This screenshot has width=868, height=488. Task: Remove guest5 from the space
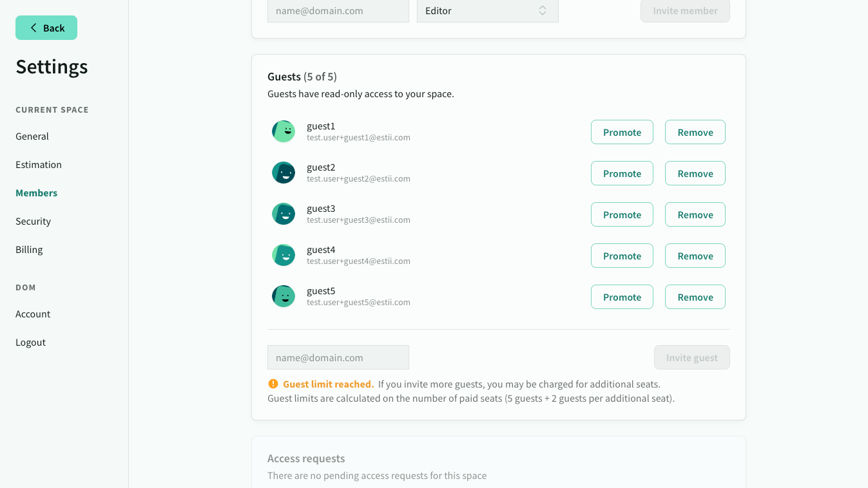tap(695, 297)
